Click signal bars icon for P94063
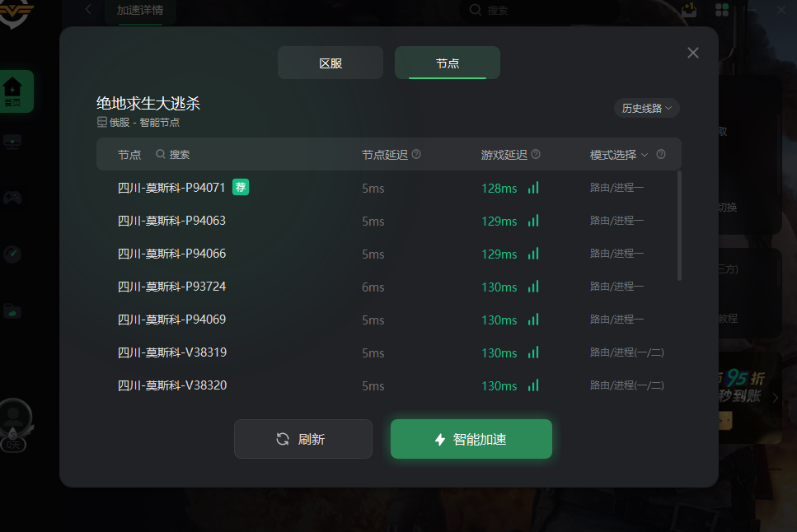The width and height of the screenshot is (797, 532). click(x=533, y=221)
